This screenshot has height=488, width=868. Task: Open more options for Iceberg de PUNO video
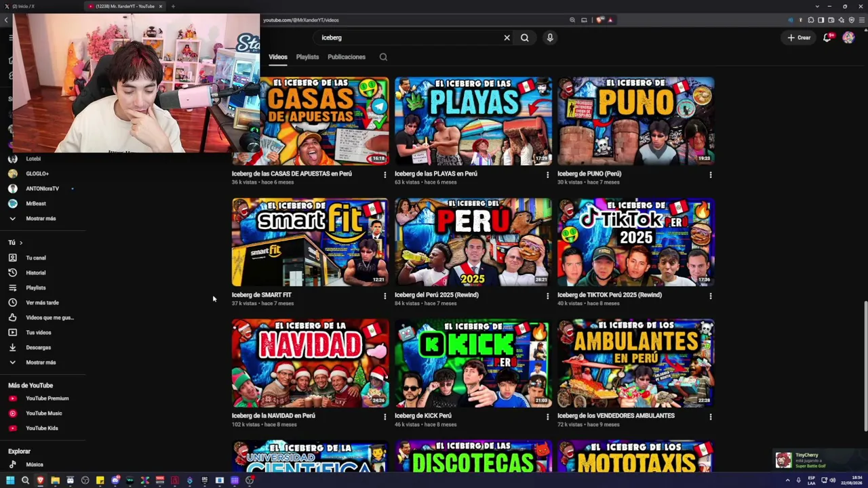710,175
